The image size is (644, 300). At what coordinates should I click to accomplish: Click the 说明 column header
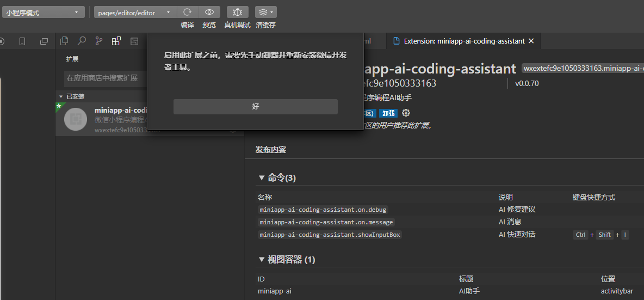tap(506, 197)
